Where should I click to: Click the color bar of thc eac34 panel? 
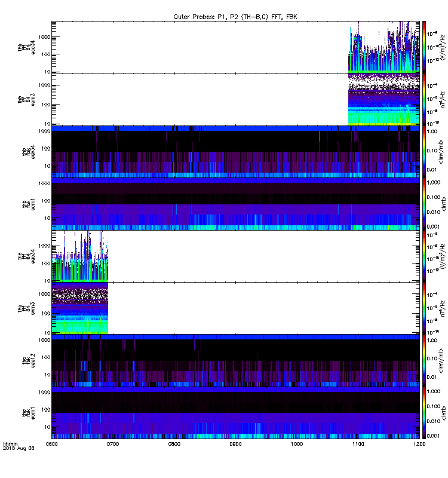click(x=424, y=256)
